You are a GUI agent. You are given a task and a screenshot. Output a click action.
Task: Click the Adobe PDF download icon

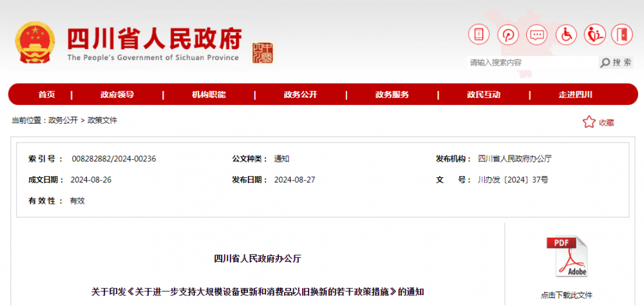pos(567,257)
